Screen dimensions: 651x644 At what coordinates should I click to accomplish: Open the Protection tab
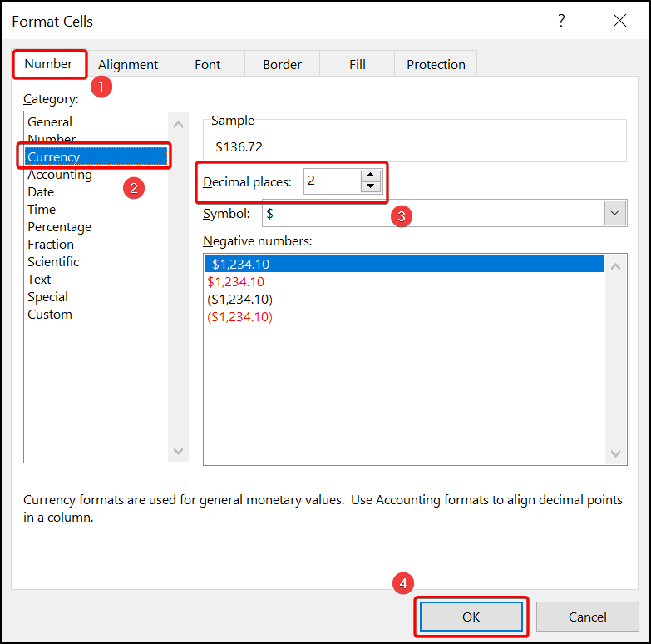pyautogui.click(x=436, y=64)
